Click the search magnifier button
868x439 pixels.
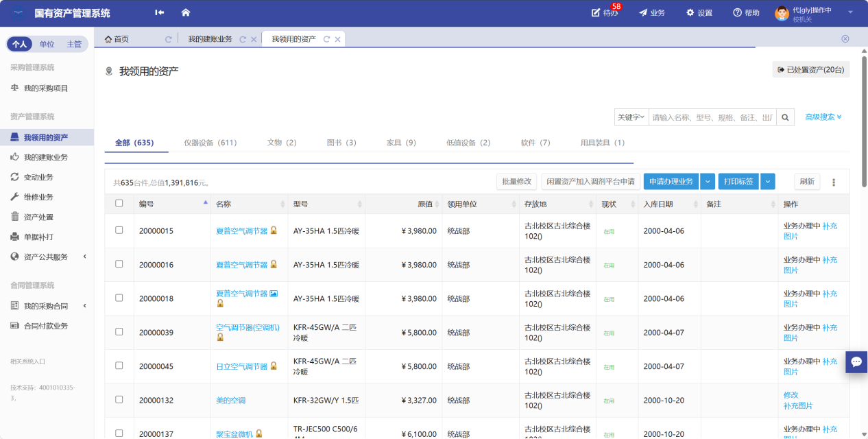point(786,117)
